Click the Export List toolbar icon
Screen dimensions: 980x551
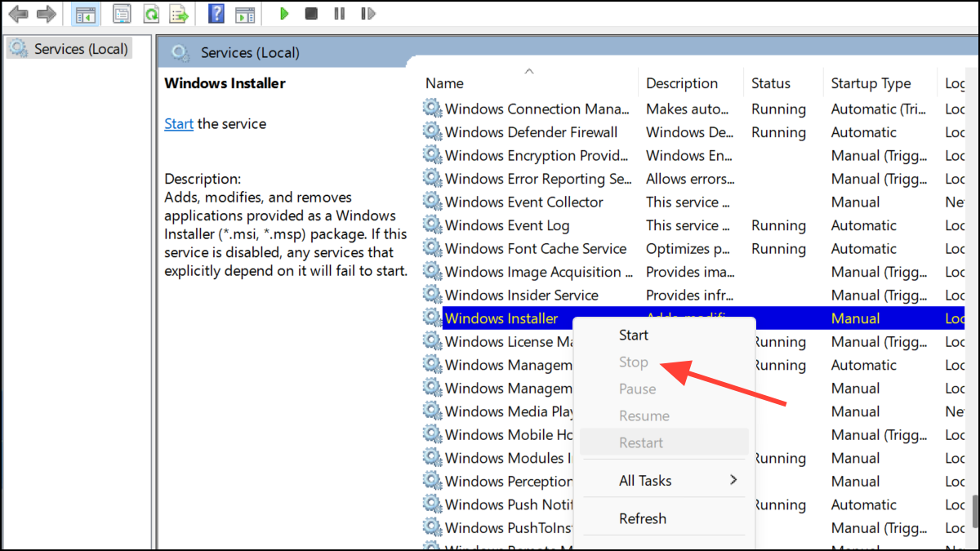coord(180,14)
